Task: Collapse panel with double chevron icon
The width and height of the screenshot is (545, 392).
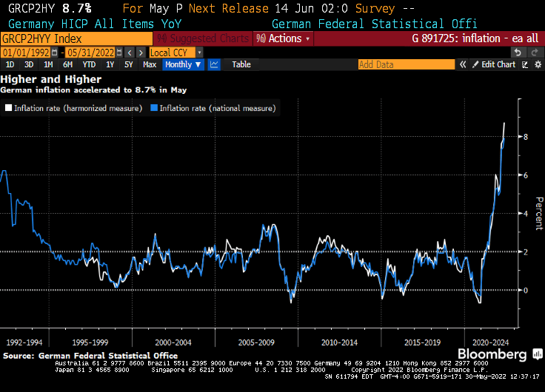Action: [x=462, y=65]
